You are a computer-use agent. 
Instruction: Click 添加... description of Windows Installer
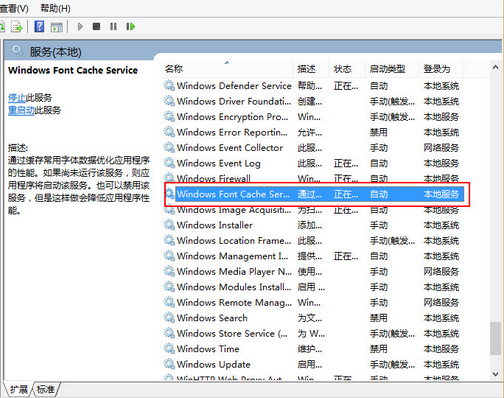[310, 225]
